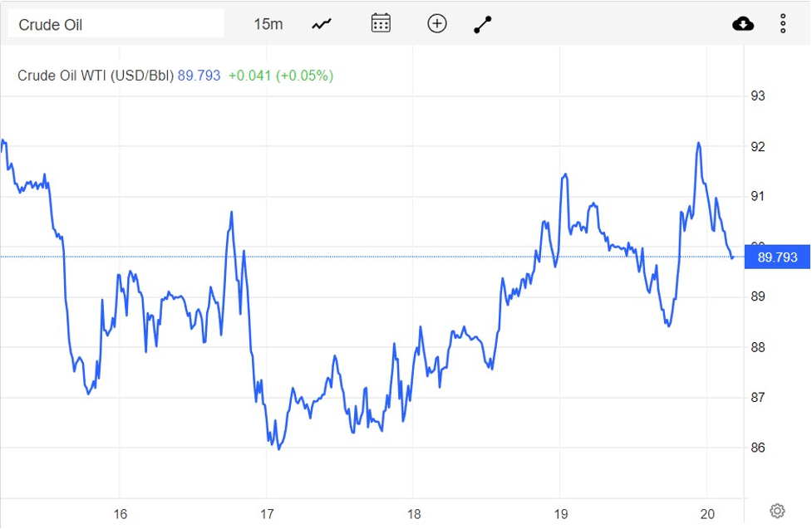The image size is (812, 529).
Task: Click the chart peak near 92
Action: [700, 144]
